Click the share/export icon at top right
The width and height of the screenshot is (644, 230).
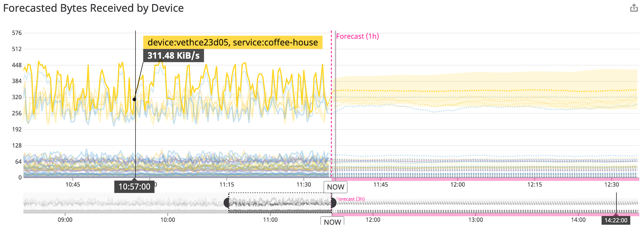[634, 8]
